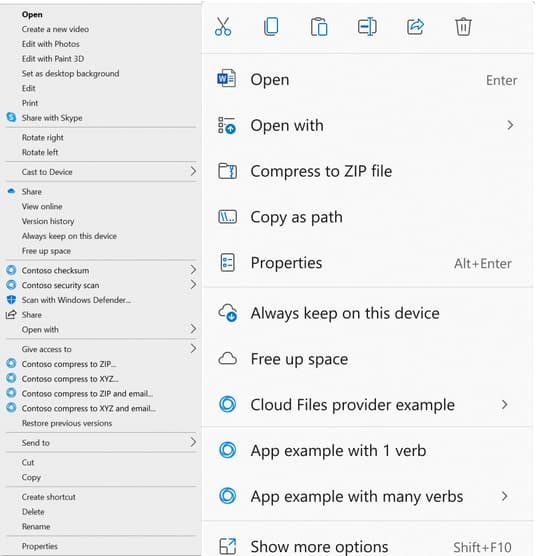Expand the Open with submenu arrow
The width and height of the screenshot is (537, 556).
click(510, 125)
